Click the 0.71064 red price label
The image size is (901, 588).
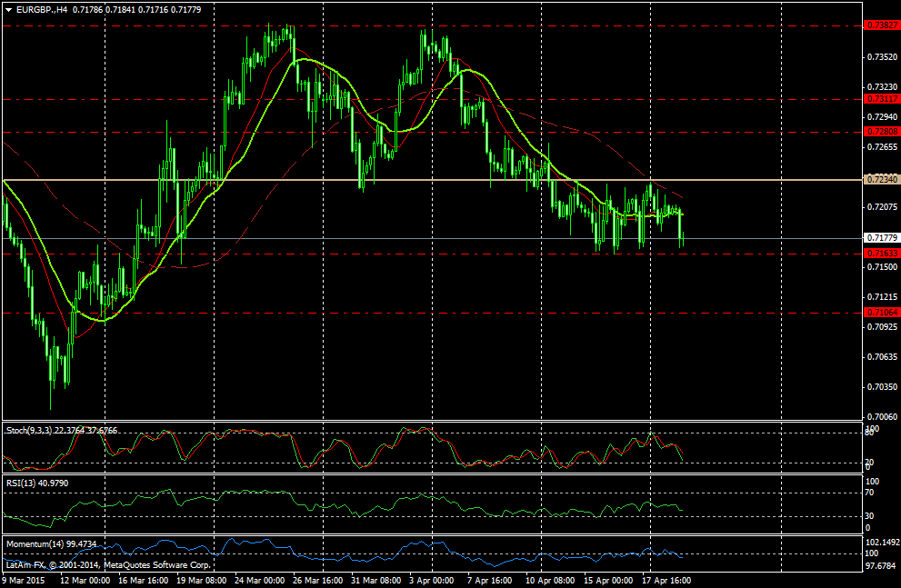coord(880,312)
